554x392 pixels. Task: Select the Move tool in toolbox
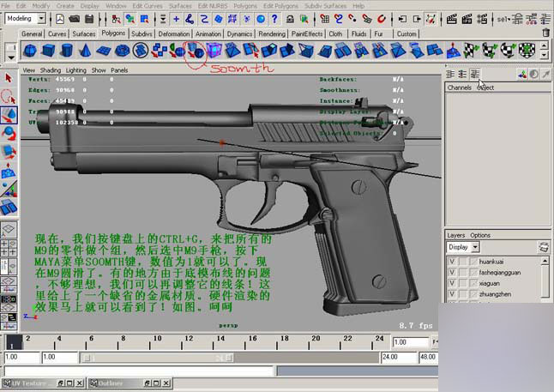(9, 115)
